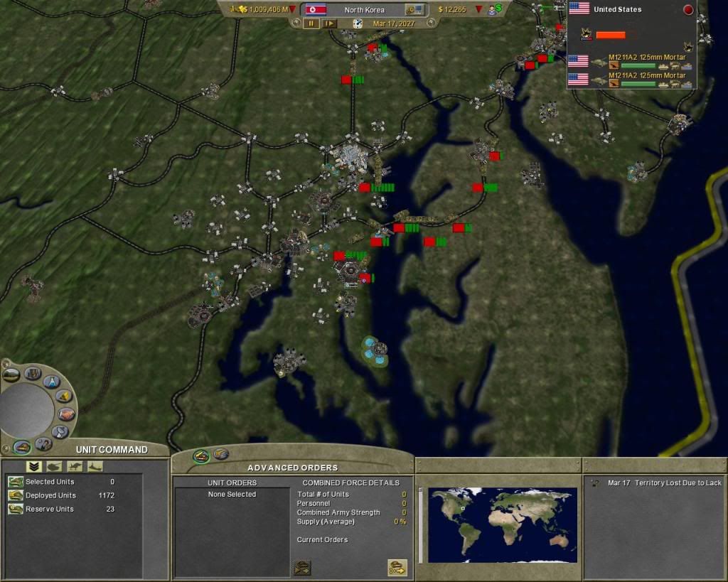Viewport: 728px width, 582px height.
Task: Click the unit orders button at panel bottom-left
Action: click(302, 567)
